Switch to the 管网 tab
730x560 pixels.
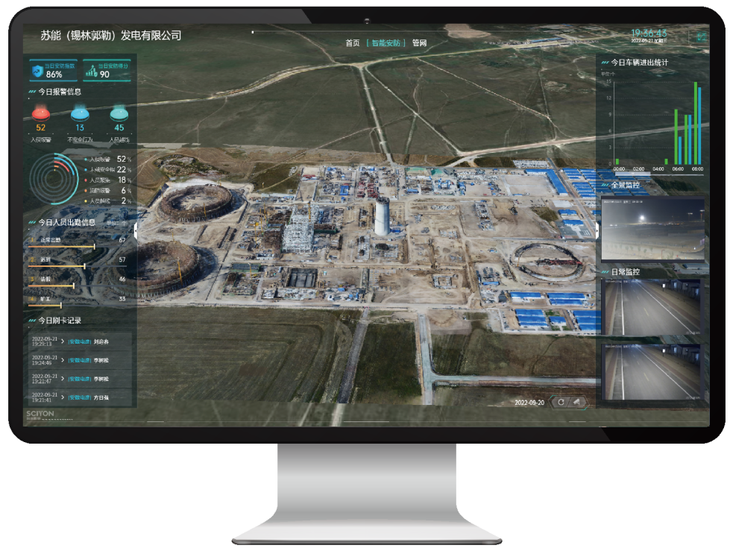point(419,43)
